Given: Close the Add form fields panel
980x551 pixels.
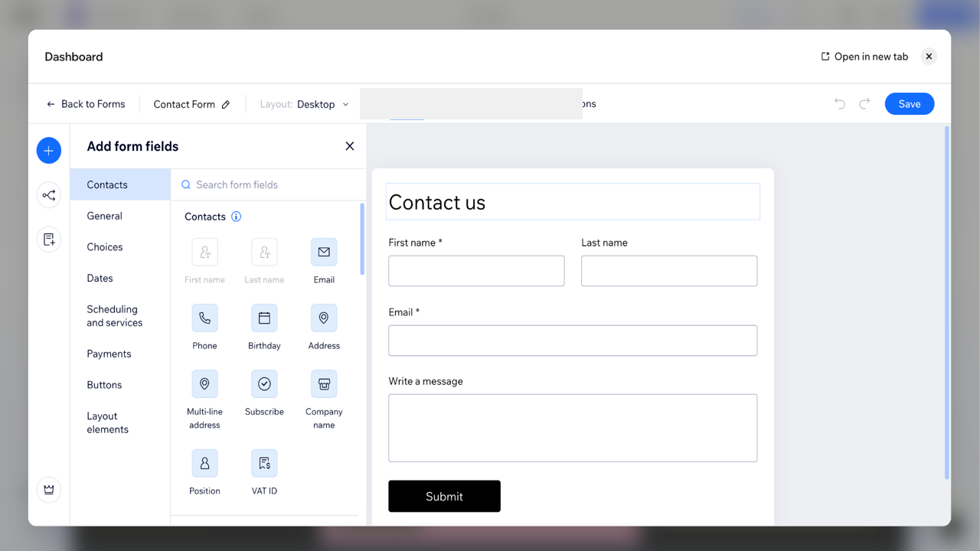Looking at the screenshot, I should tap(350, 146).
